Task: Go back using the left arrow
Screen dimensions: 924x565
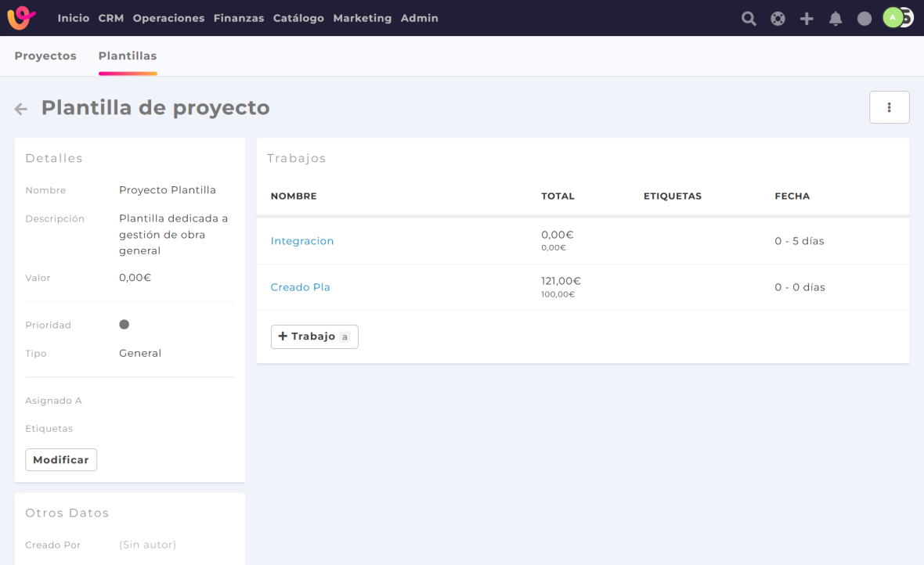Action: [21, 109]
